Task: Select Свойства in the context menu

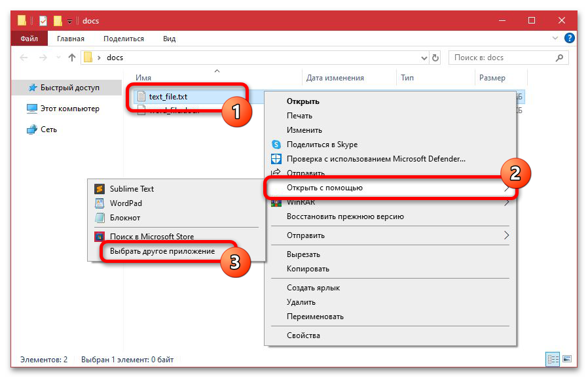Action: (303, 335)
